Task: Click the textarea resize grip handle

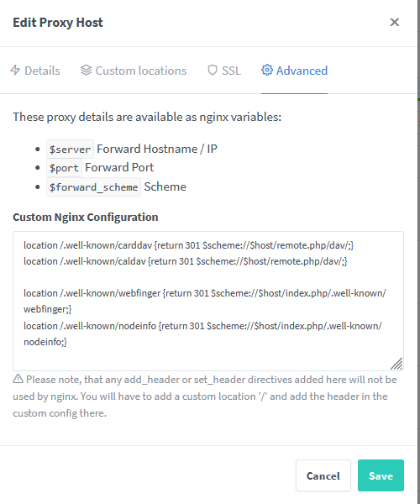Action: coord(396,364)
